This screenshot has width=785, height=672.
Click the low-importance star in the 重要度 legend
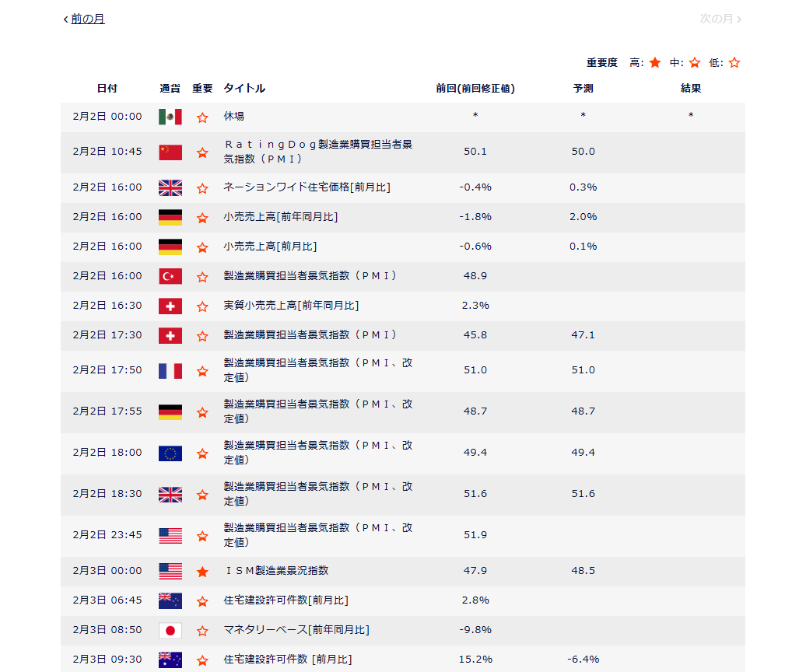(734, 63)
